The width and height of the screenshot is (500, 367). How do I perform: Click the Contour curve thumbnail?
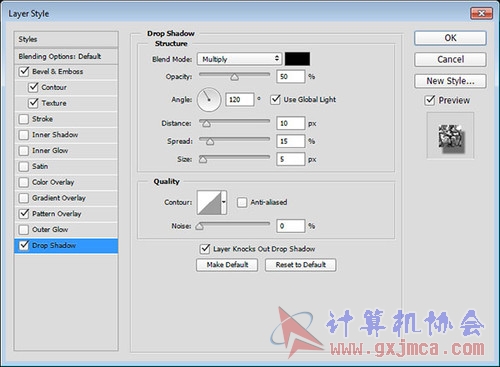click(209, 202)
